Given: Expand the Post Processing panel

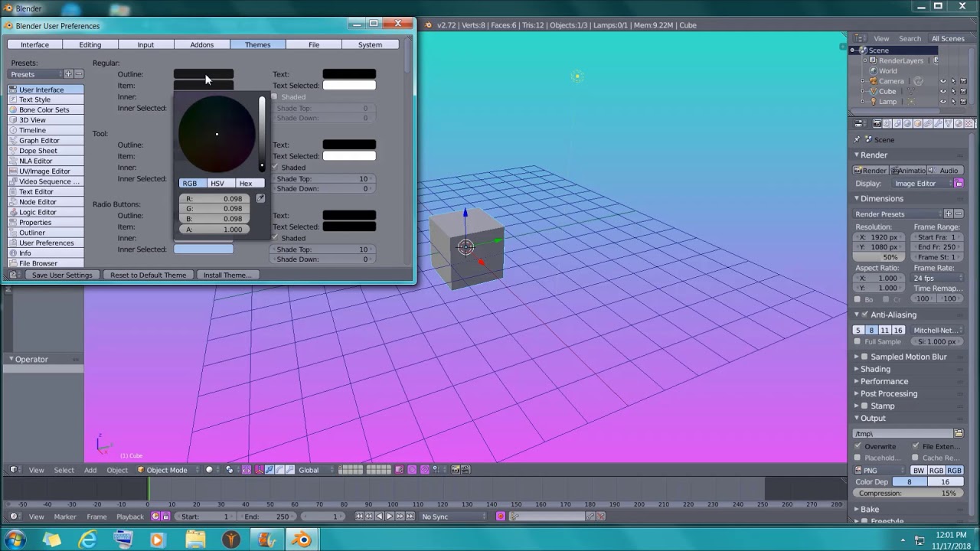Looking at the screenshot, I should pyautogui.click(x=857, y=393).
